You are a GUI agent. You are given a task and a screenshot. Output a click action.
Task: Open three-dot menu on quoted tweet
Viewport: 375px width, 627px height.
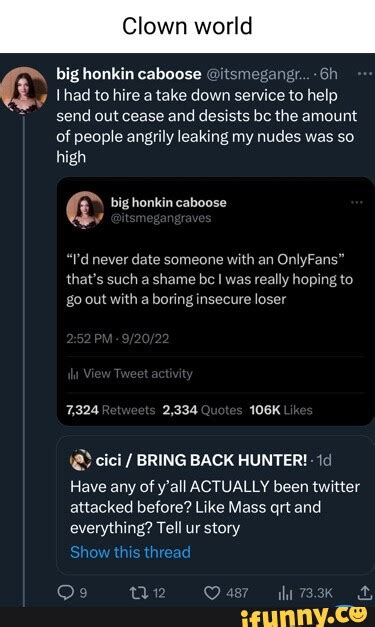coord(357,202)
